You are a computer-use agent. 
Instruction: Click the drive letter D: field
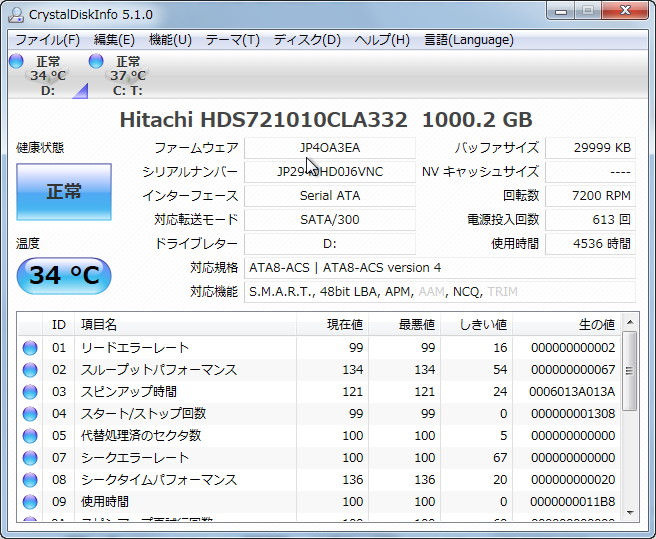tap(330, 244)
